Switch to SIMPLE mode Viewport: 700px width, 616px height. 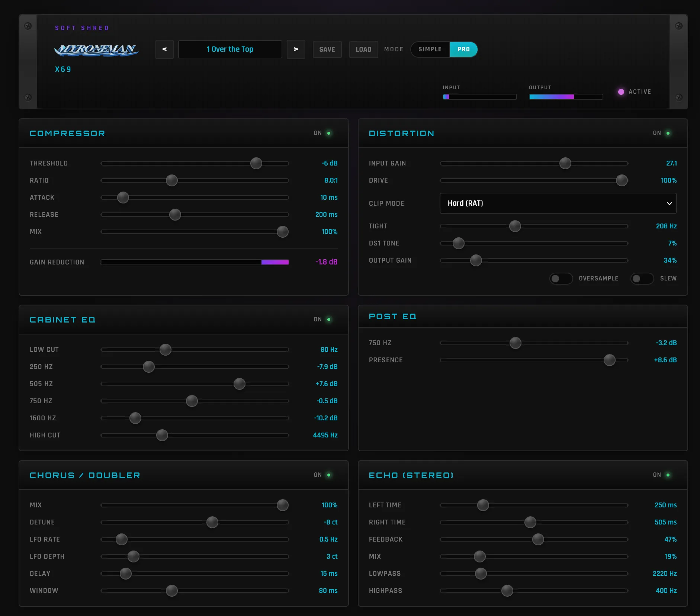coord(430,49)
